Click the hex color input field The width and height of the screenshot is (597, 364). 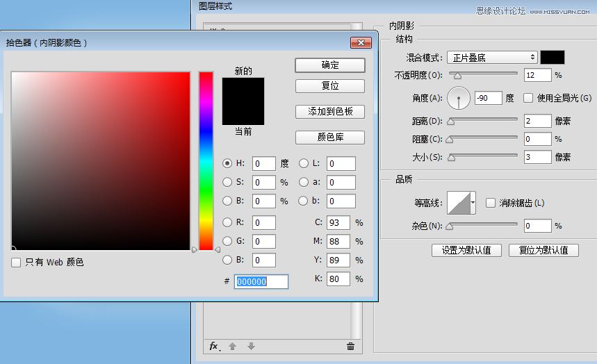point(261,281)
